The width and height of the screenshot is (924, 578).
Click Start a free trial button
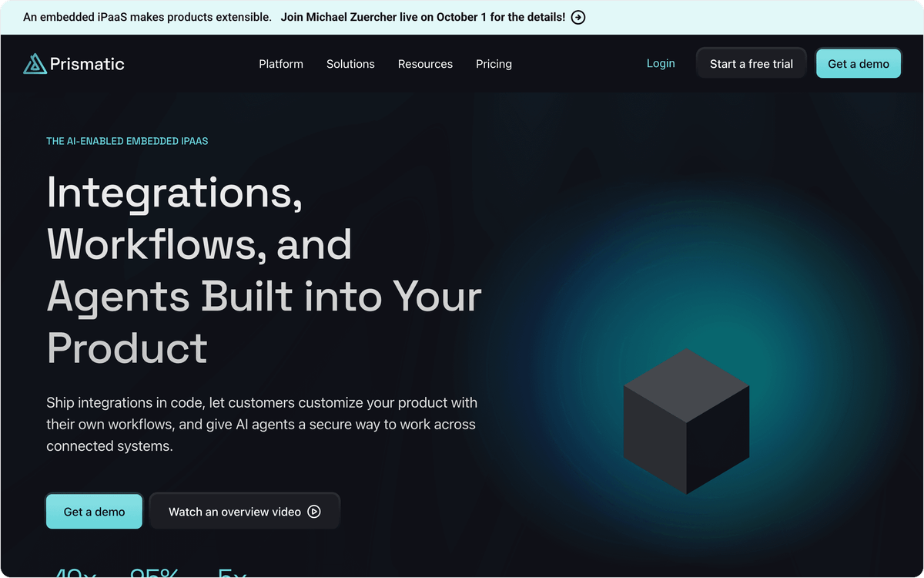tap(752, 64)
